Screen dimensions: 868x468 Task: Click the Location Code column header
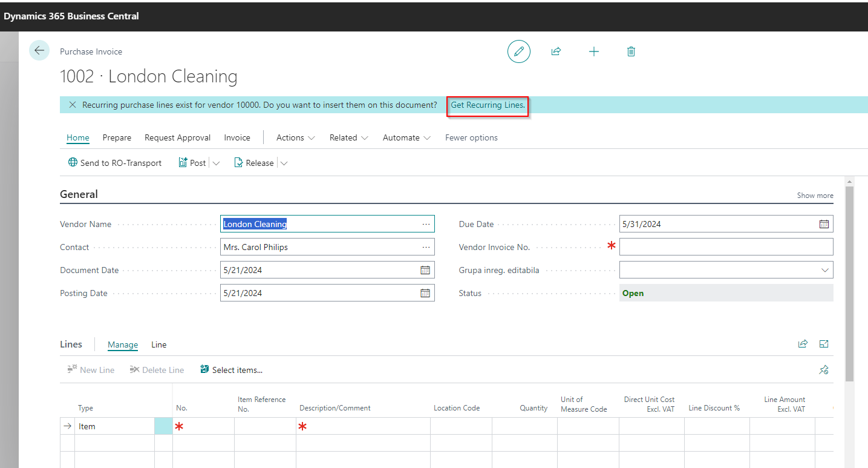(457, 408)
